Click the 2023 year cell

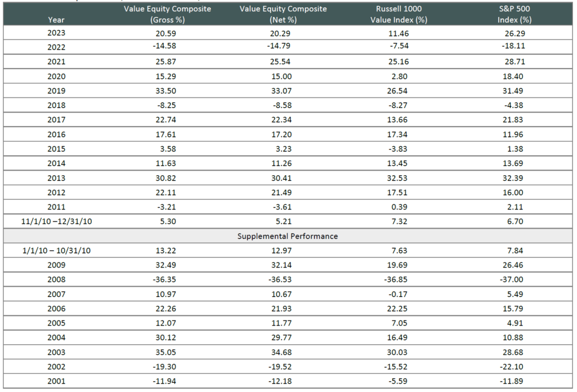(x=56, y=33)
